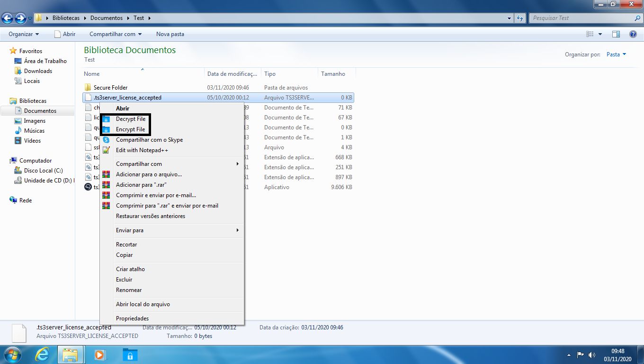Open the view options dropdown arrow
Viewport: 644px width, 364px height.
pyautogui.click(x=600, y=34)
